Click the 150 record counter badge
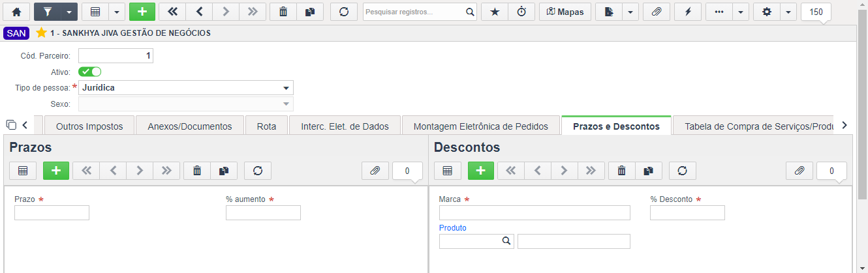The image size is (868, 273). point(816,12)
